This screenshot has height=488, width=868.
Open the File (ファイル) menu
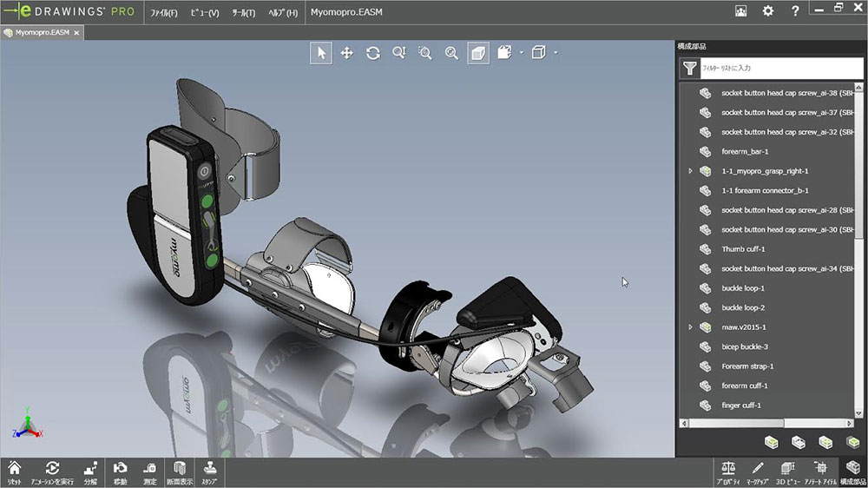tap(163, 13)
